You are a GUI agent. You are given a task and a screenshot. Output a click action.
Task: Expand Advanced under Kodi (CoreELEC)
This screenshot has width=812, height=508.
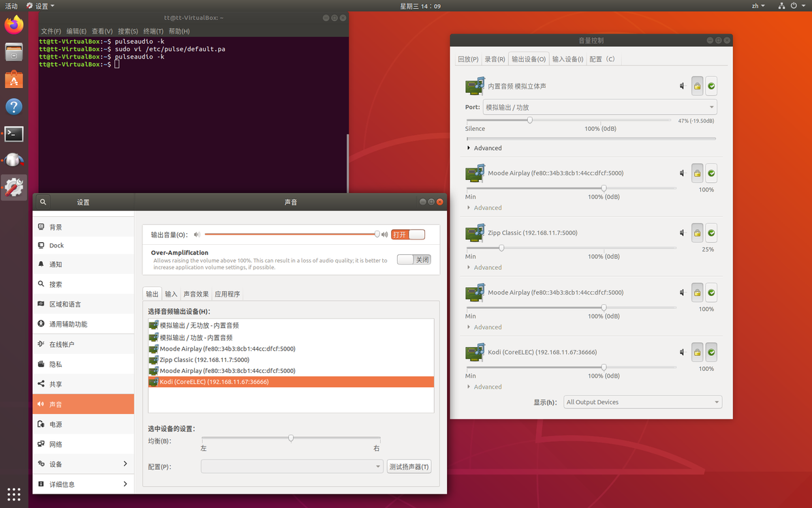(x=484, y=387)
